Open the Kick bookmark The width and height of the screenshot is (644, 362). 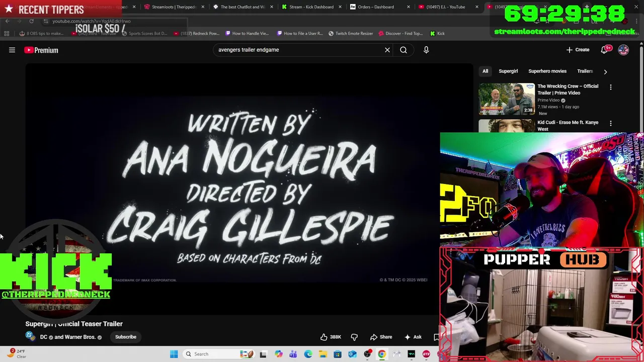437,33
